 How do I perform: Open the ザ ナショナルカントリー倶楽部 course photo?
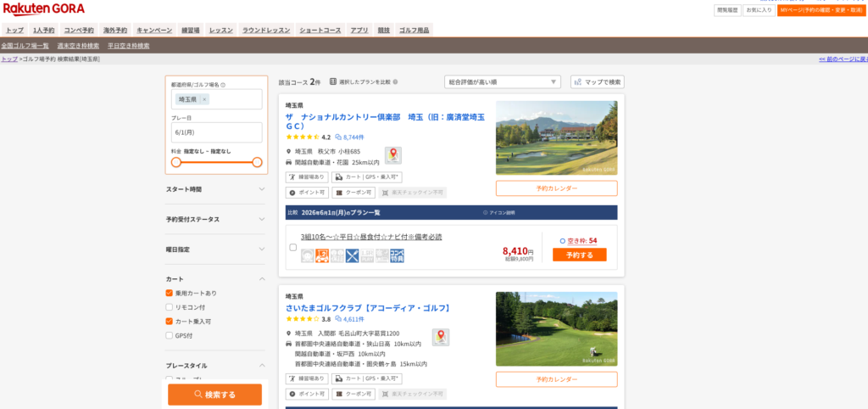pyautogui.click(x=556, y=138)
